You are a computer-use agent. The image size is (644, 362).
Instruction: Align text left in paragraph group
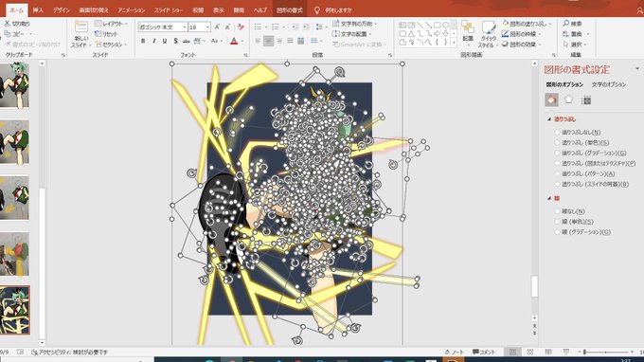(x=258, y=41)
